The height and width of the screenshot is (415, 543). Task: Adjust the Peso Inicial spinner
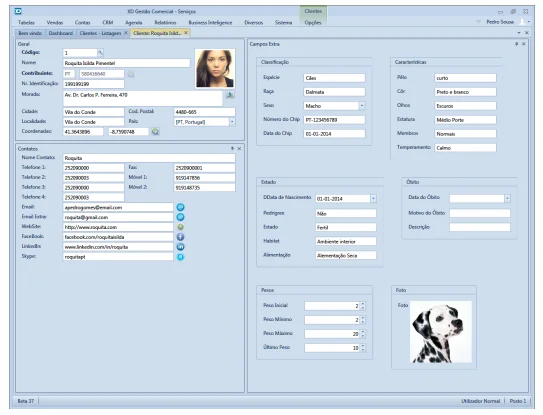coord(363,306)
